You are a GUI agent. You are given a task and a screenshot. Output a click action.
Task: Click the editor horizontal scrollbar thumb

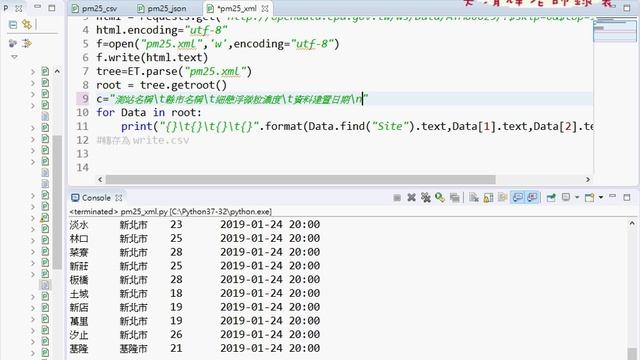coord(300,180)
